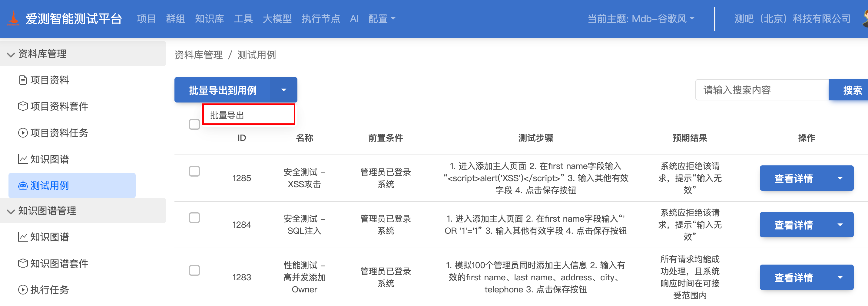Open AI in the top navigation
Viewport: 868px width, 306px height.
pos(354,18)
